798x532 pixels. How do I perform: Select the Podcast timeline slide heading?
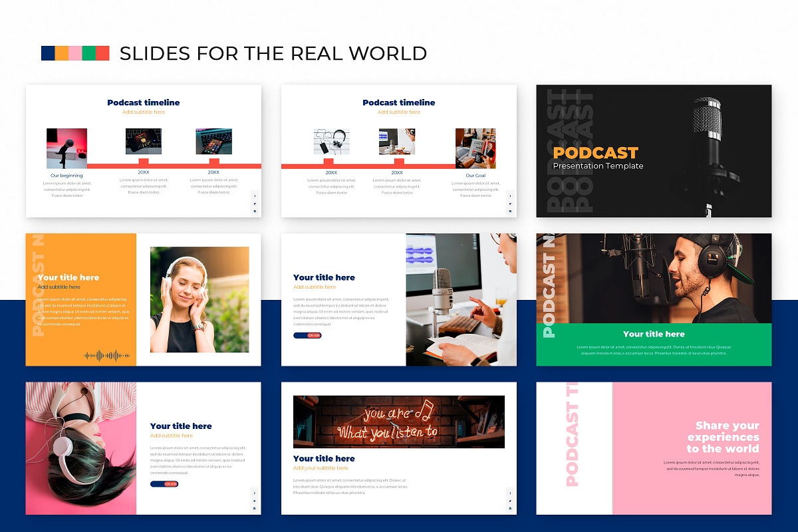[144, 102]
